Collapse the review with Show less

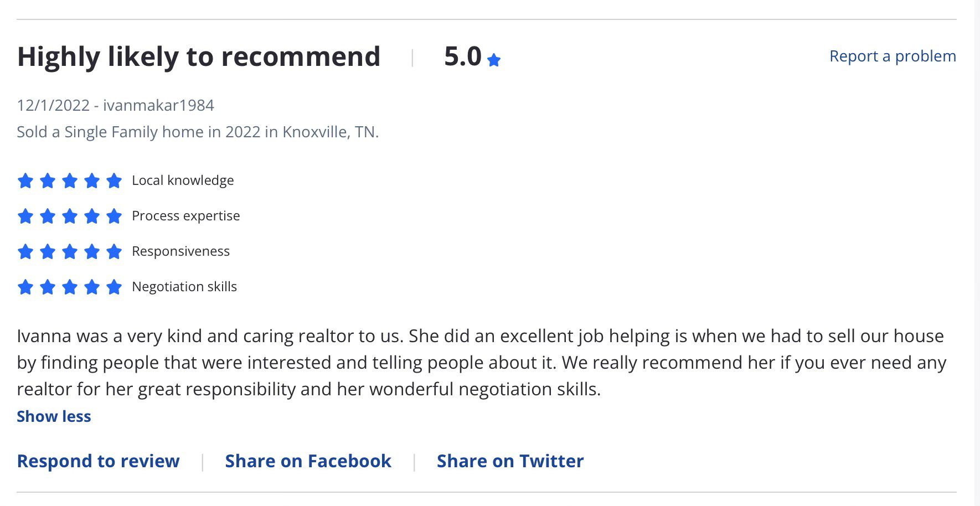coord(54,416)
